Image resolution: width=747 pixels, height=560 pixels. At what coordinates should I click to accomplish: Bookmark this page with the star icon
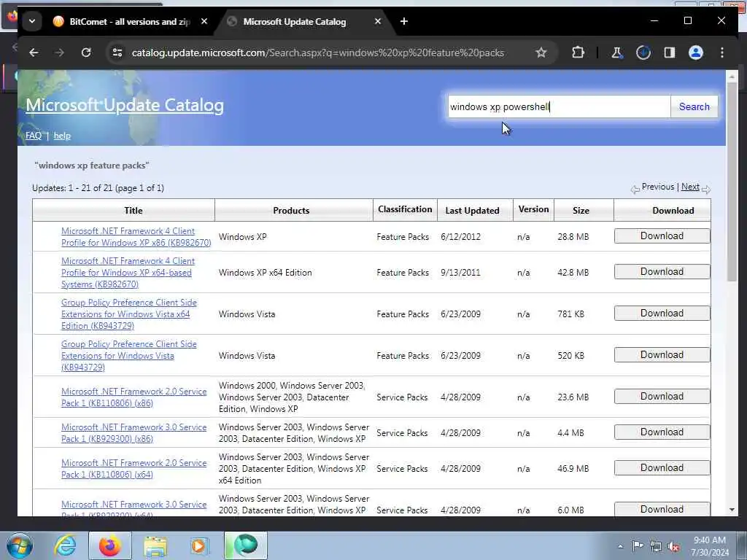541,52
